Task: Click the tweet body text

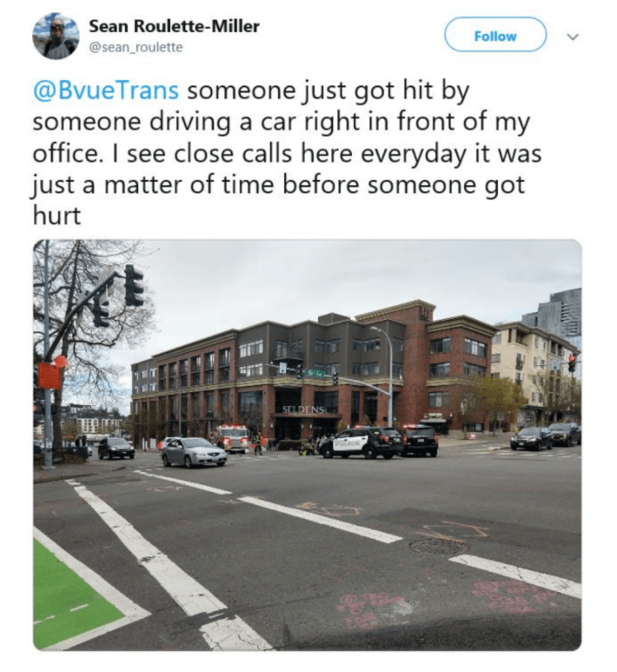Action: [x=287, y=153]
